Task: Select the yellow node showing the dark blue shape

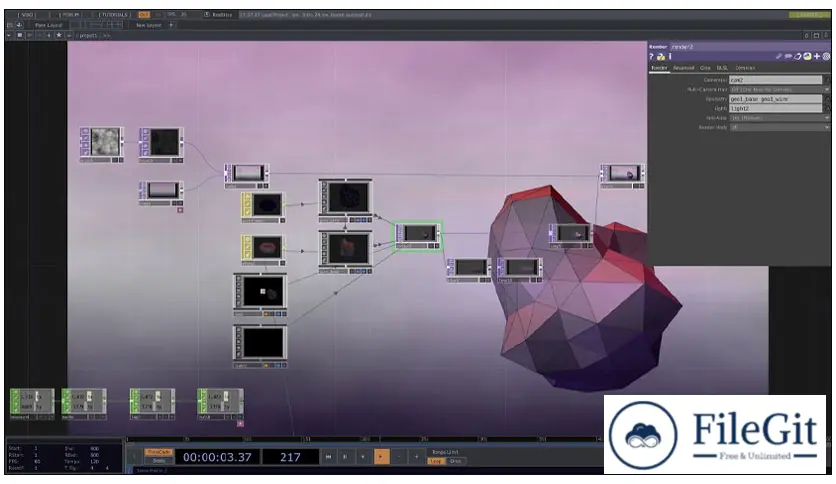Action: point(263,207)
